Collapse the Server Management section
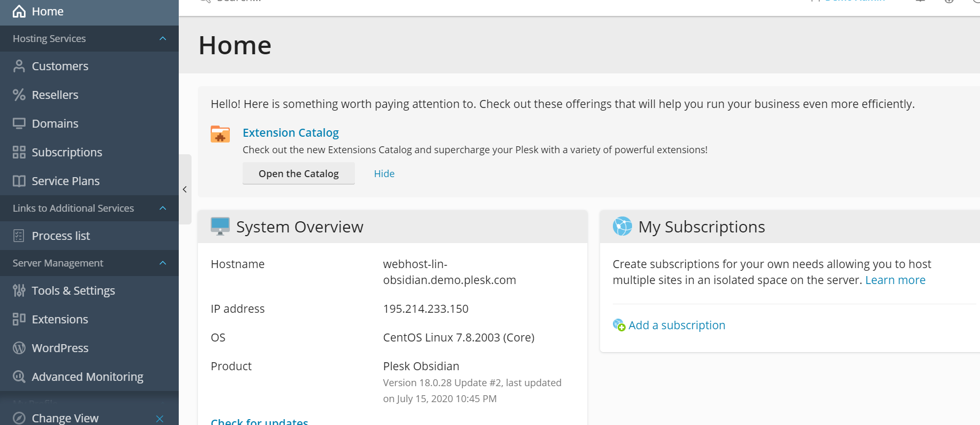 tap(163, 263)
